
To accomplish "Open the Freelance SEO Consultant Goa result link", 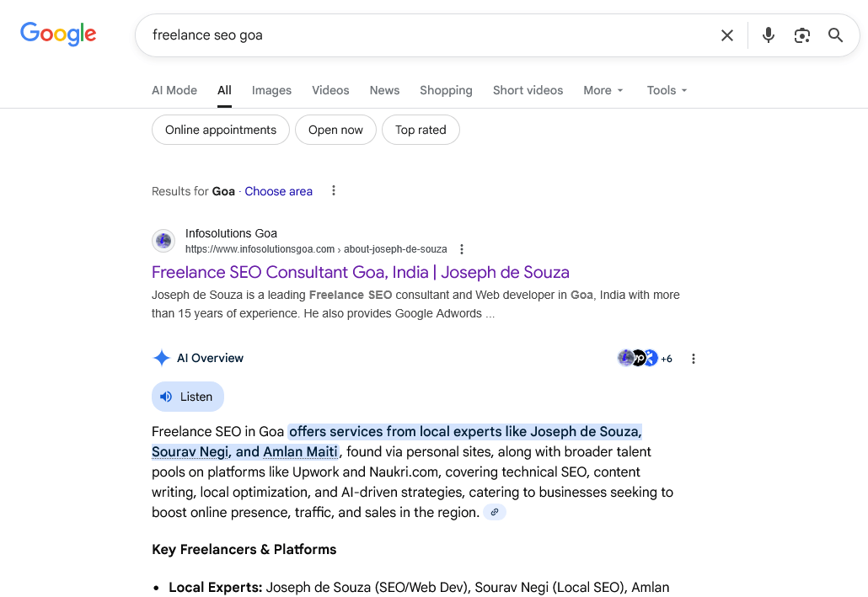I will [361, 272].
